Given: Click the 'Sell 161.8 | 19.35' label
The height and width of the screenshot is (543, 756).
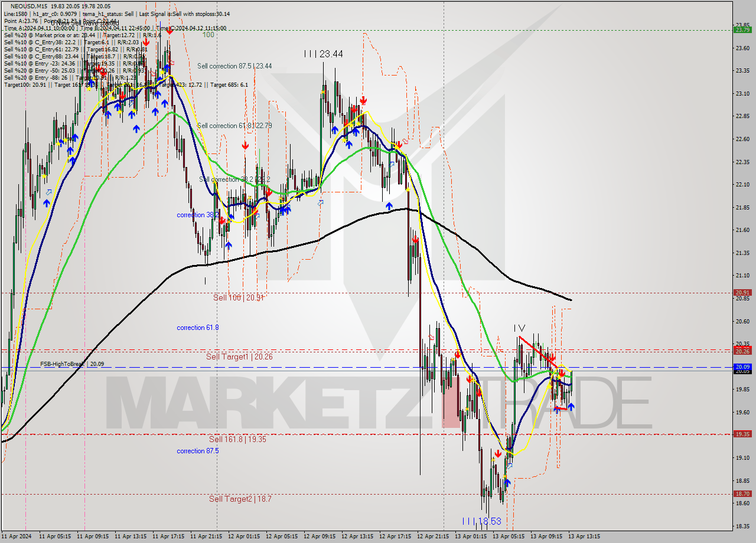Looking at the screenshot, I should (x=237, y=440).
